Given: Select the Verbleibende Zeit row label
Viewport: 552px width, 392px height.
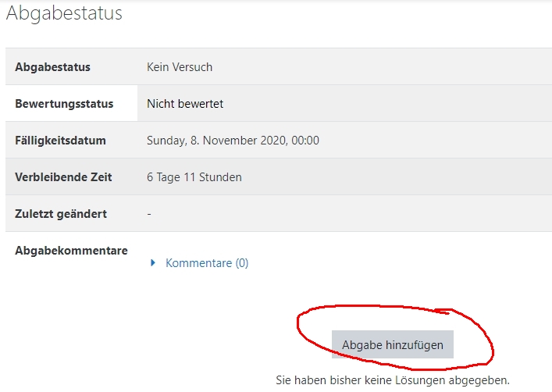Looking at the screenshot, I should click(x=63, y=177).
